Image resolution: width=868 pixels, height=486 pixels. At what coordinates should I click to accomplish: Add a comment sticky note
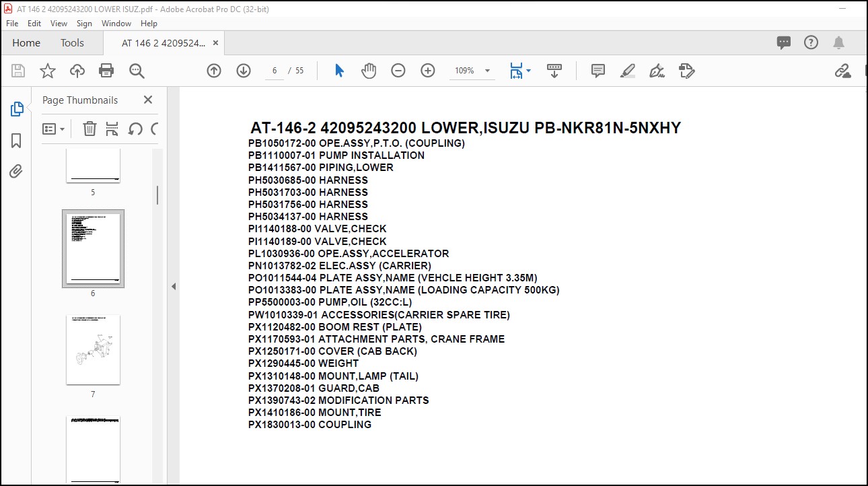(598, 71)
